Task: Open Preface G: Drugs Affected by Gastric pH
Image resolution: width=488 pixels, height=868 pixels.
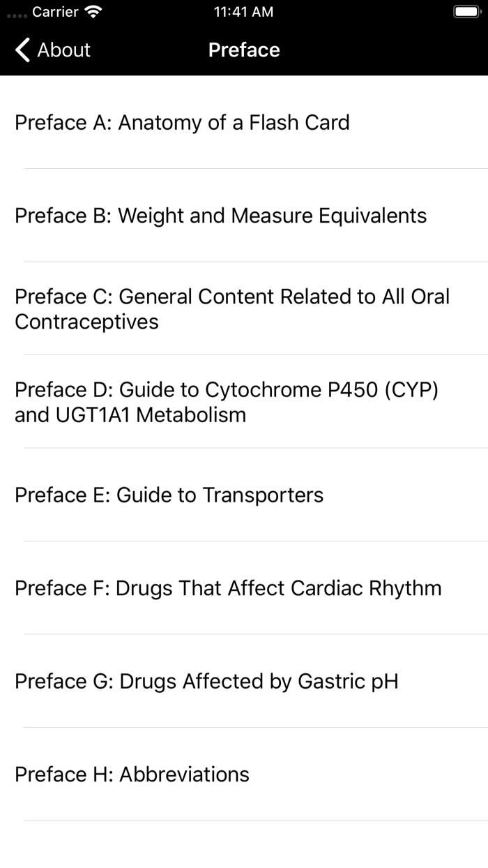Action: pos(206,682)
